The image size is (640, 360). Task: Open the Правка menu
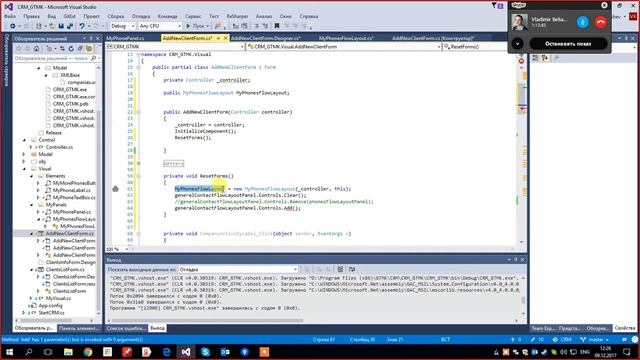pyautogui.click(x=31, y=16)
